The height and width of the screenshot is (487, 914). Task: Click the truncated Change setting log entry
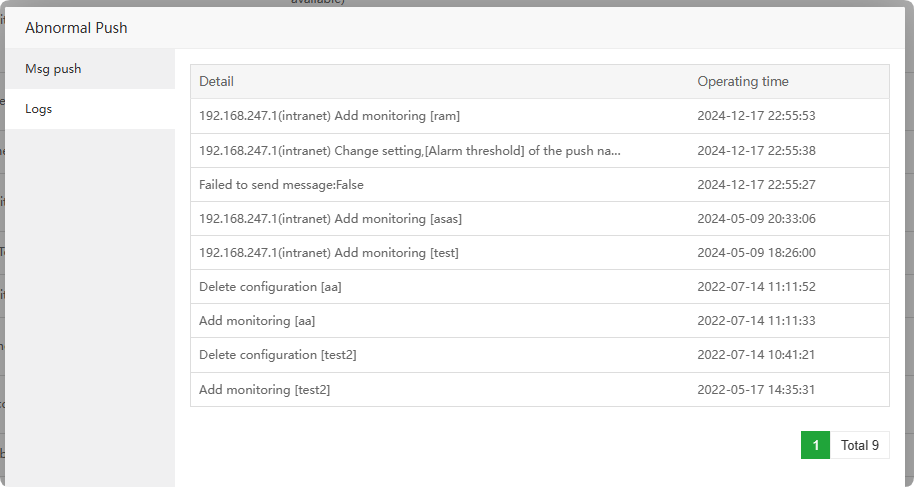tap(410, 151)
